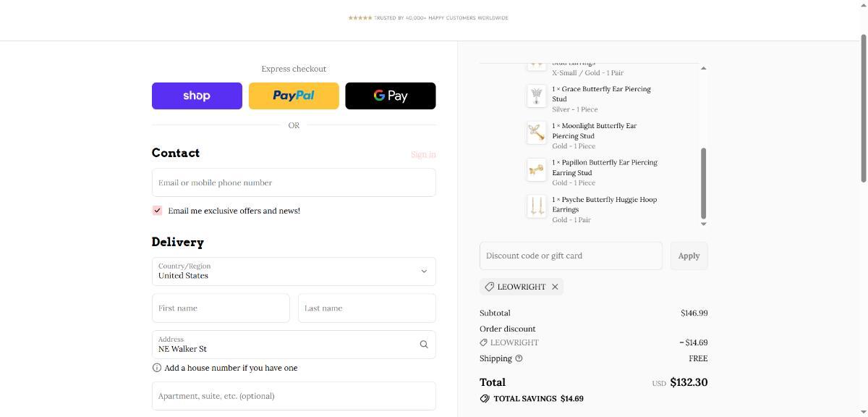Select Google Pay express checkout

(x=391, y=96)
